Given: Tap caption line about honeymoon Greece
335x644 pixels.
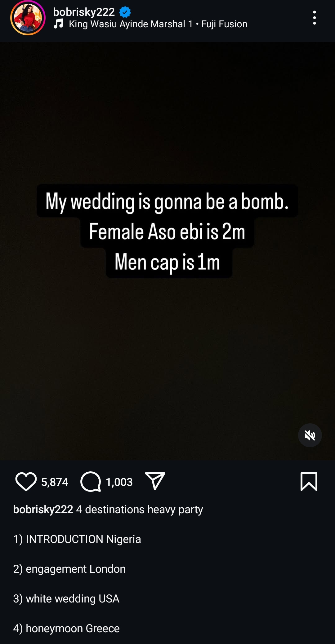Looking at the screenshot, I should click(66, 629).
